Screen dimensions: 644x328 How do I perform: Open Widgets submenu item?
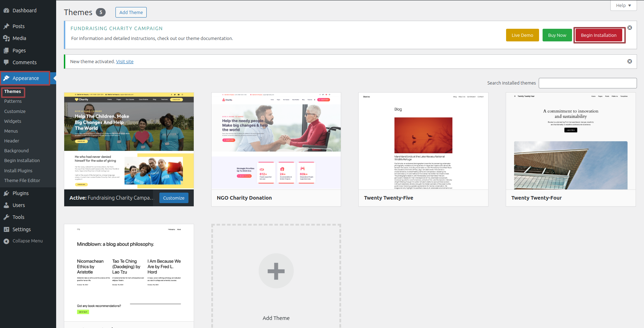point(13,121)
